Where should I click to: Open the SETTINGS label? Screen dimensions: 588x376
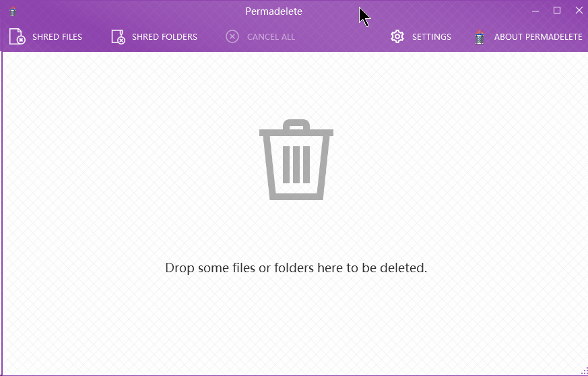[432, 37]
